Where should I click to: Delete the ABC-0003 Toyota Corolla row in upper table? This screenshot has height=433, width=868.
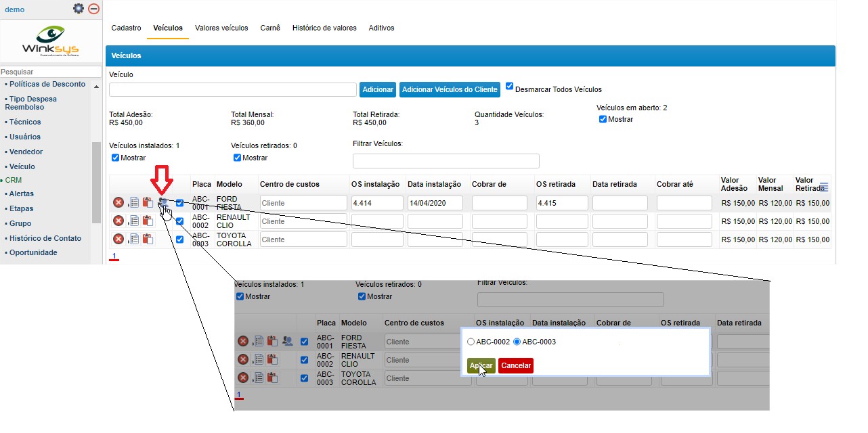(x=118, y=239)
